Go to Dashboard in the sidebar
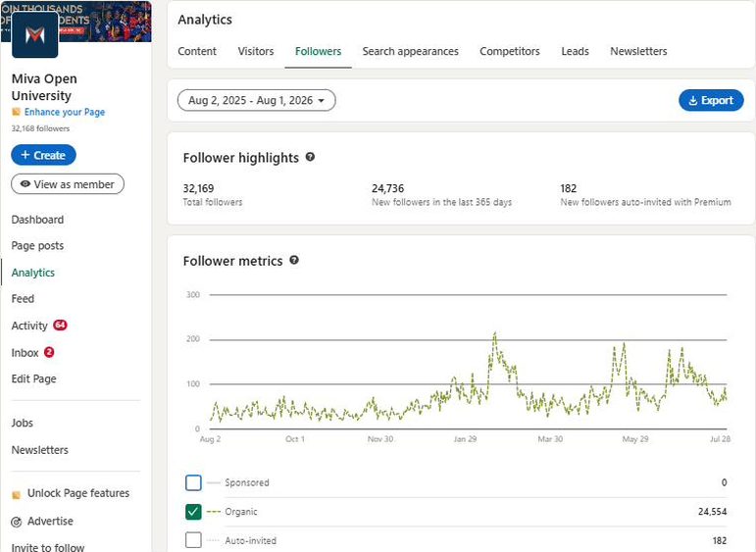The image size is (756, 552). coord(37,220)
